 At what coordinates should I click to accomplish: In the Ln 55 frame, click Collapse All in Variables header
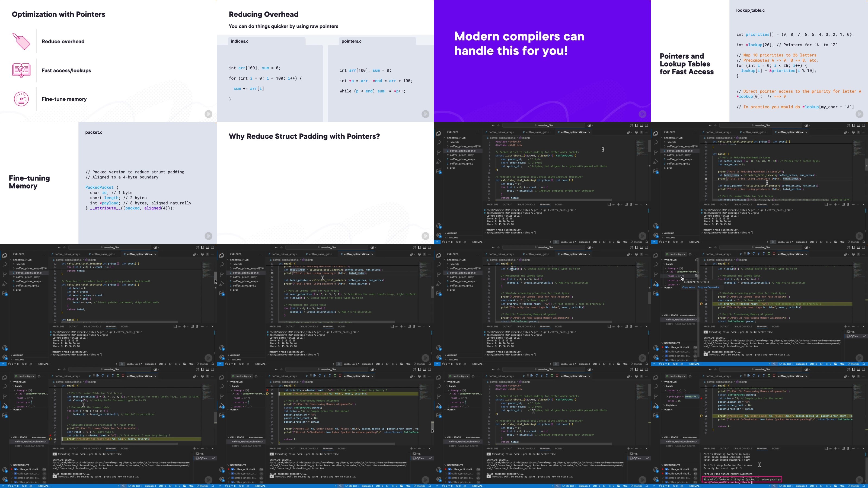pyautogui.click(x=697, y=260)
